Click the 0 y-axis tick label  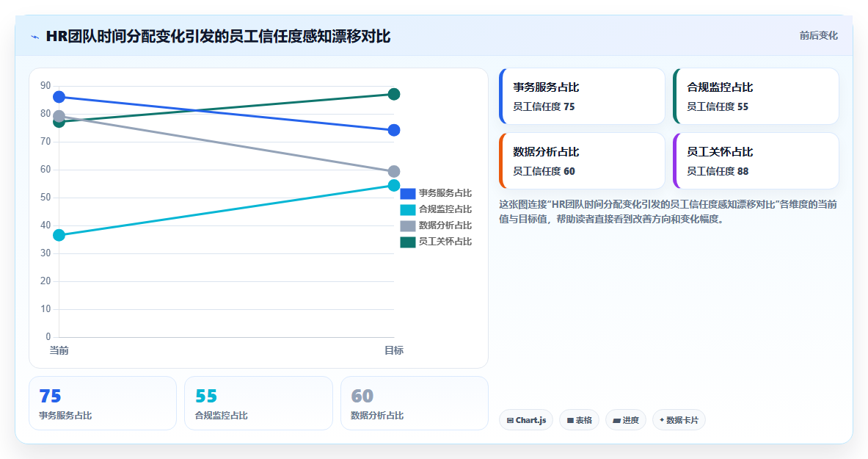[48, 337]
